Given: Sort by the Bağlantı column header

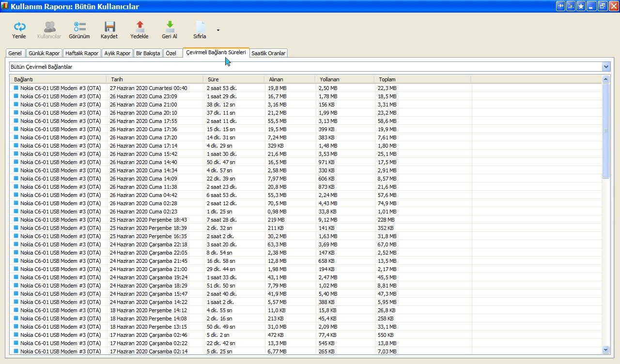Looking at the screenshot, I should point(58,79).
